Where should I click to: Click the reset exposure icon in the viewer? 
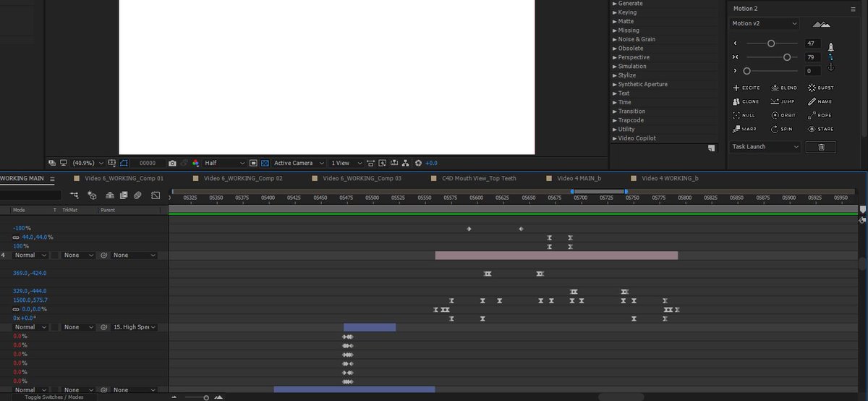[418, 164]
